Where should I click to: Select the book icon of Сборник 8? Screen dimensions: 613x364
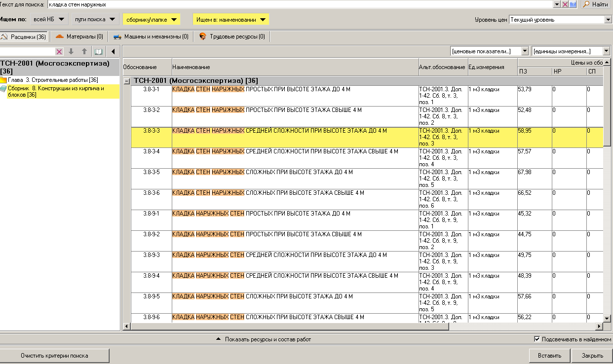click(3, 88)
